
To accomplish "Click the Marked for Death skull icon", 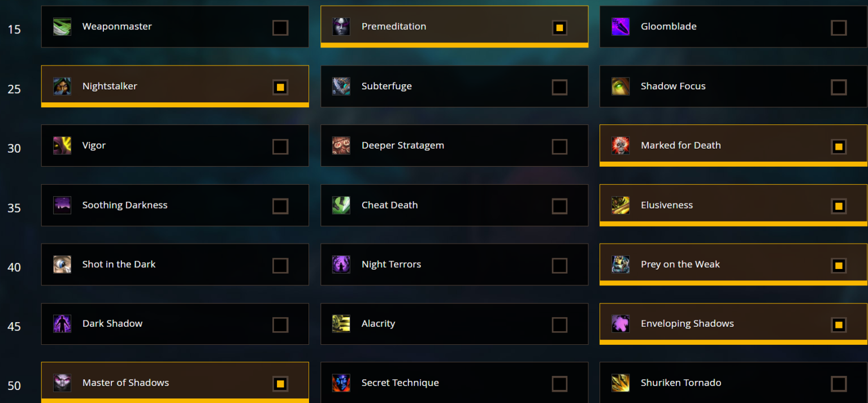I will pos(620,145).
